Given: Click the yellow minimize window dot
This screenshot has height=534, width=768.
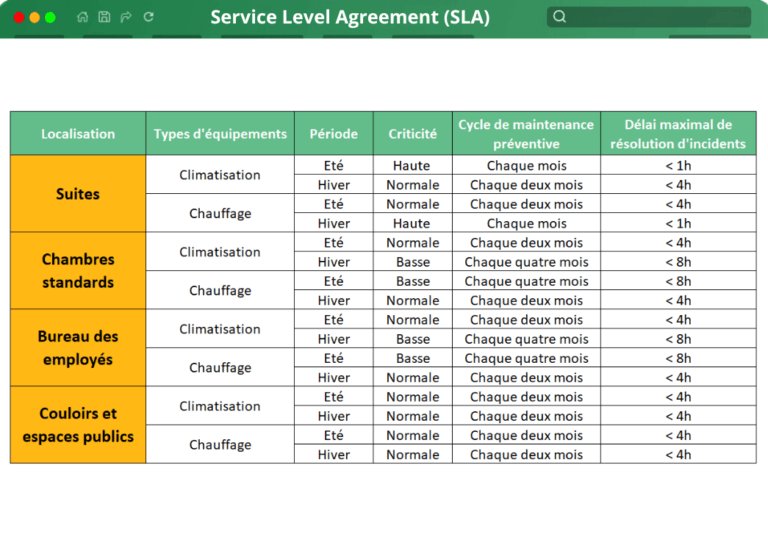Looking at the screenshot, I should pos(35,18).
